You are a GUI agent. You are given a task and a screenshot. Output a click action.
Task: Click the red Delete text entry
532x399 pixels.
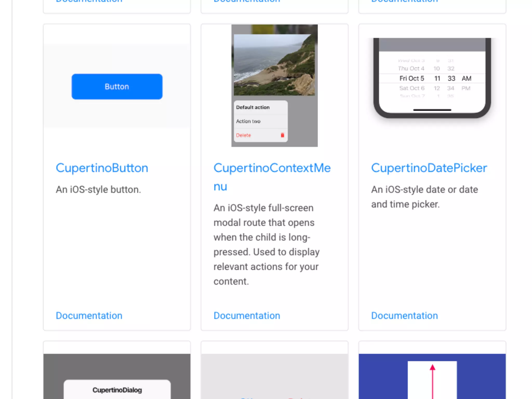pyautogui.click(x=243, y=135)
